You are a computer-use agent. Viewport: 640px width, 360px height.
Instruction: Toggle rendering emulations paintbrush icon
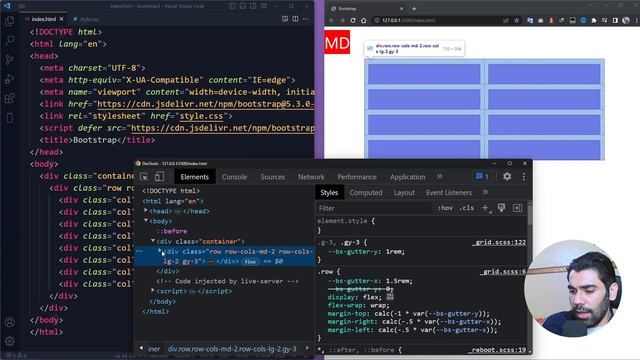pyautogui.click(x=501, y=208)
